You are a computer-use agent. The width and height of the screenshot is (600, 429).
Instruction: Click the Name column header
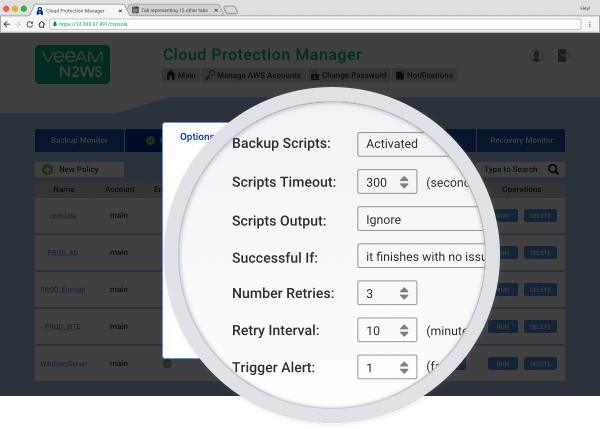(x=64, y=189)
